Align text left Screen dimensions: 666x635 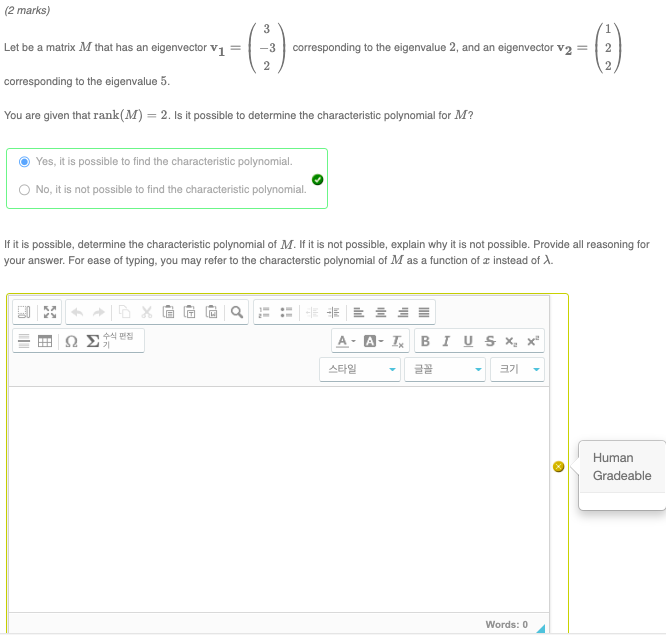coord(359,312)
